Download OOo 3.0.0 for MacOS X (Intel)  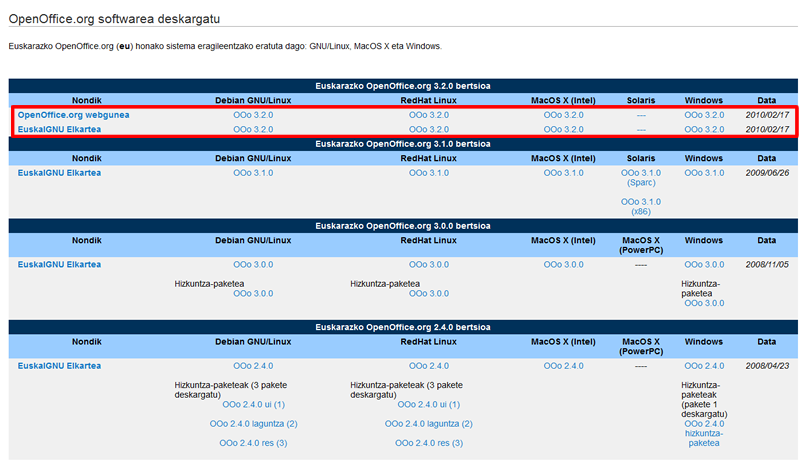tap(563, 264)
